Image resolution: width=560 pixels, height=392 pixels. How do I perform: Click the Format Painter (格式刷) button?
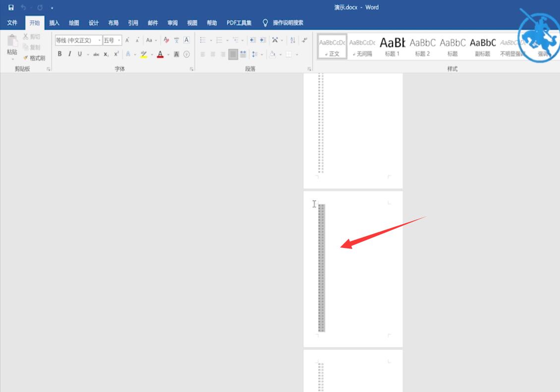(34, 58)
